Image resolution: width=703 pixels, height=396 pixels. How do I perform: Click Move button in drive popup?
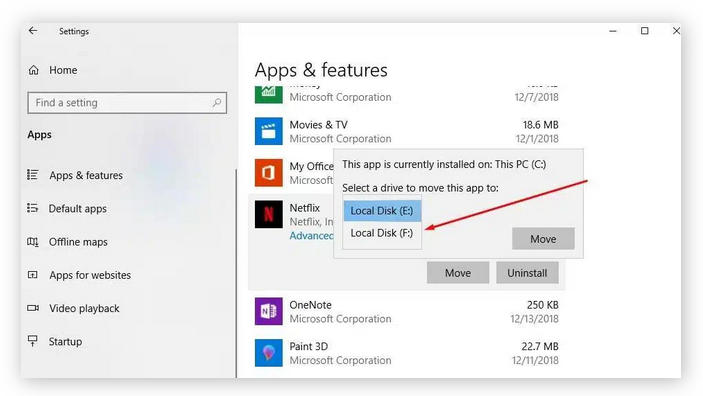pos(543,239)
